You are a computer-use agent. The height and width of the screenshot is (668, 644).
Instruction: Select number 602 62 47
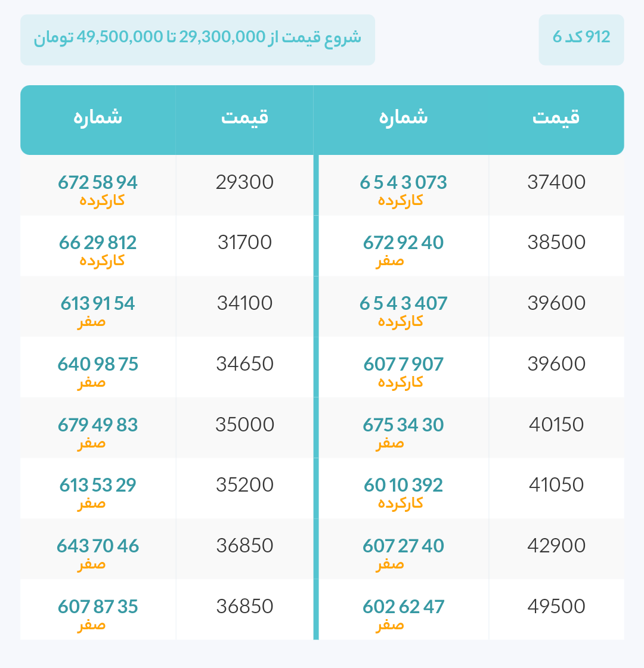click(403, 607)
